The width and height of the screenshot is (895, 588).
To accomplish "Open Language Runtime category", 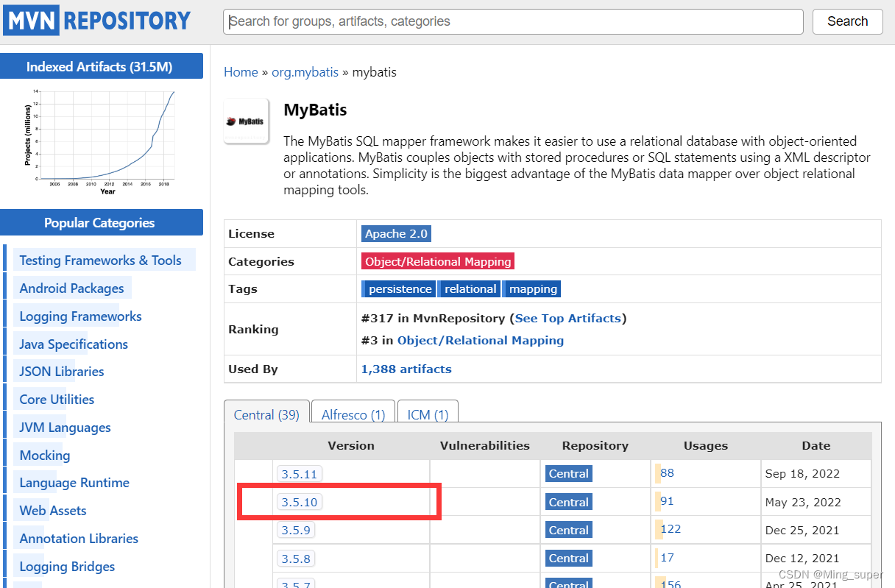I will point(74,482).
